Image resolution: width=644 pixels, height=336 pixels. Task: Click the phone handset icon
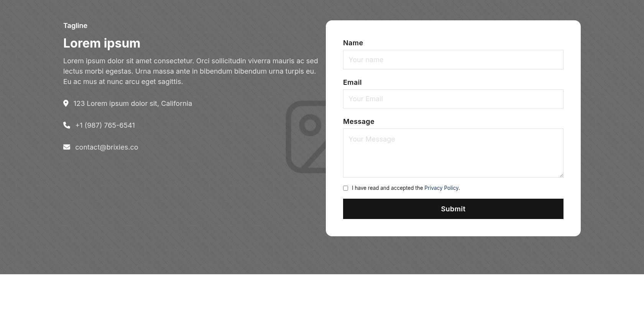coord(67,125)
